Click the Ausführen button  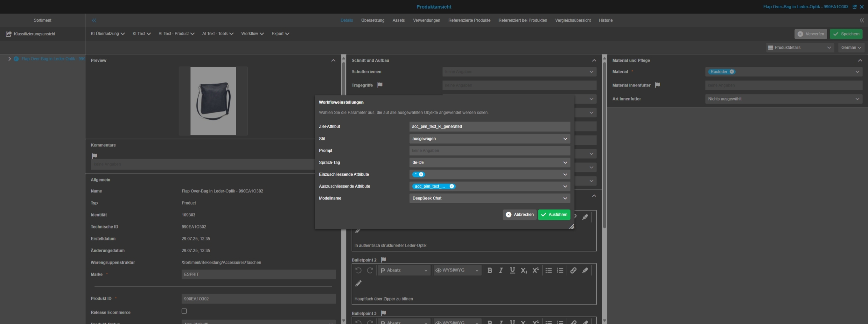554,215
